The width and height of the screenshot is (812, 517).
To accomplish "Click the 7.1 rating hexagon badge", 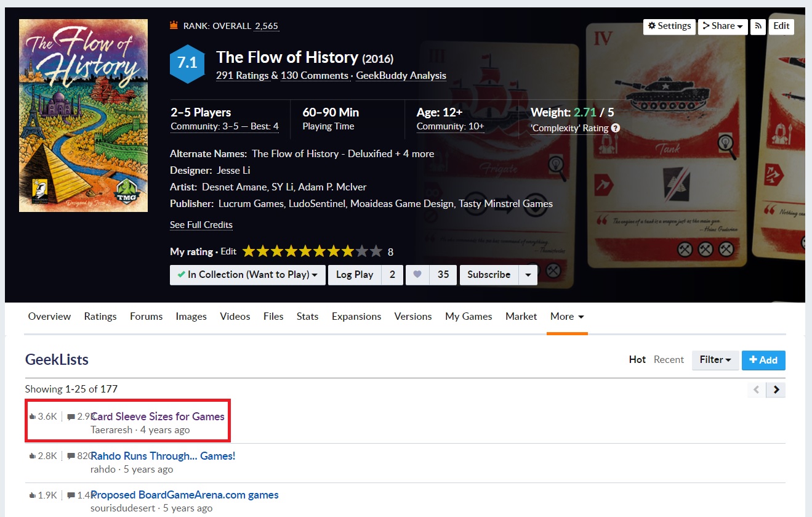I will pyautogui.click(x=187, y=63).
